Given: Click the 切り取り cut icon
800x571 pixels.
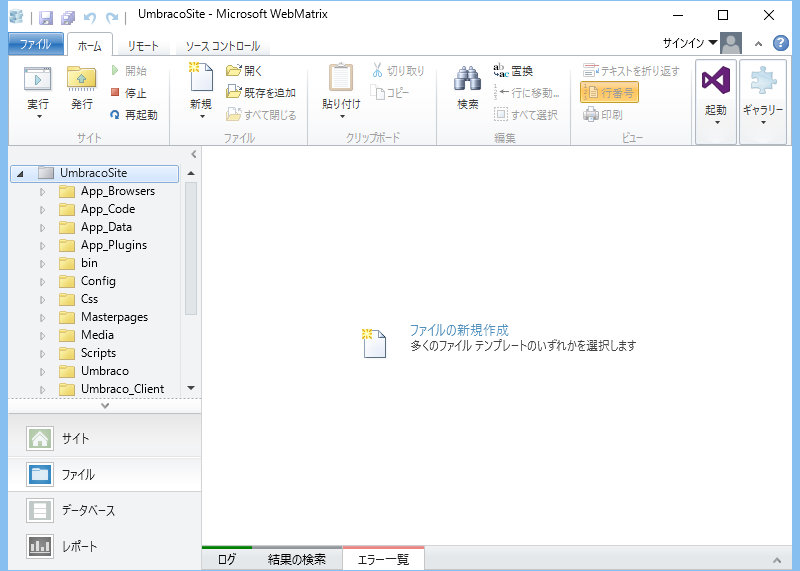Looking at the screenshot, I should [378, 70].
